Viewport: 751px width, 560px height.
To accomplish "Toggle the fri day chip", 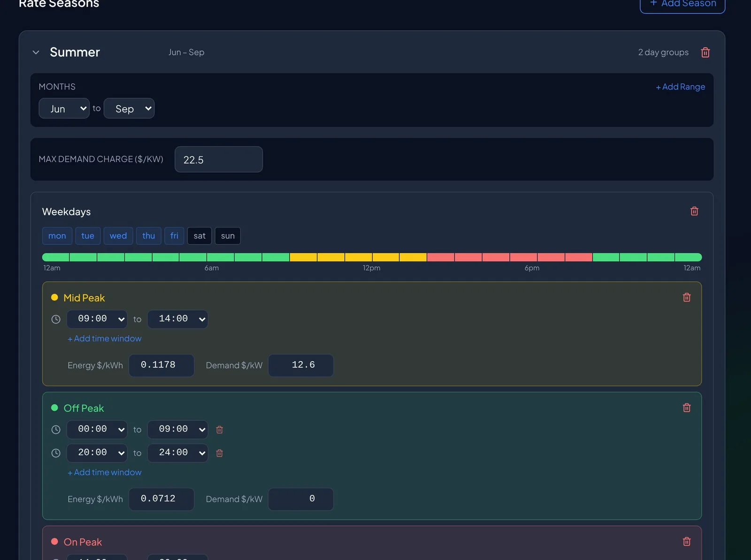I will [174, 236].
